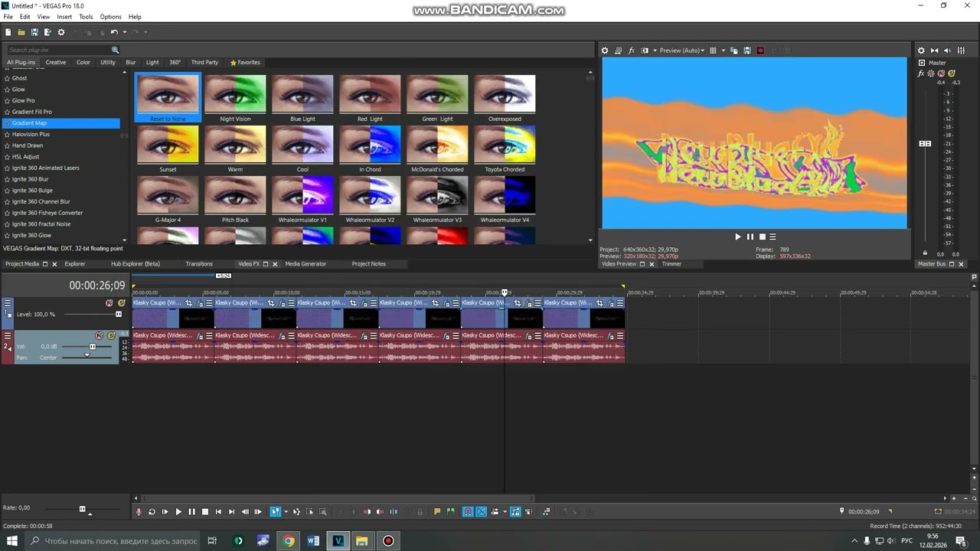Toggle Enable Snapping magnet icon
980x551 pixels.
pyautogui.click(x=468, y=512)
